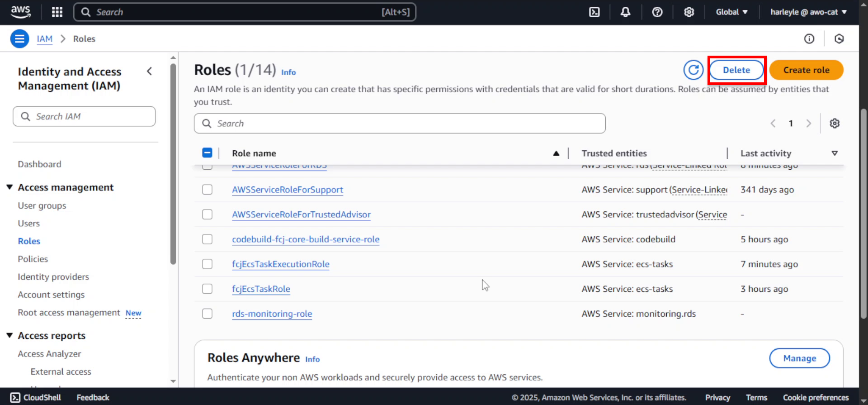Open the fcjEcsTaskRole link
The height and width of the screenshot is (405, 868).
pos(261,289)
